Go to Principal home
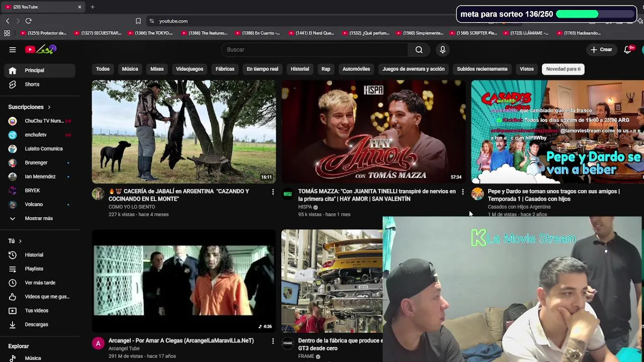The width and height of the screenshot is (644, 362). click(x=40, y=70)
